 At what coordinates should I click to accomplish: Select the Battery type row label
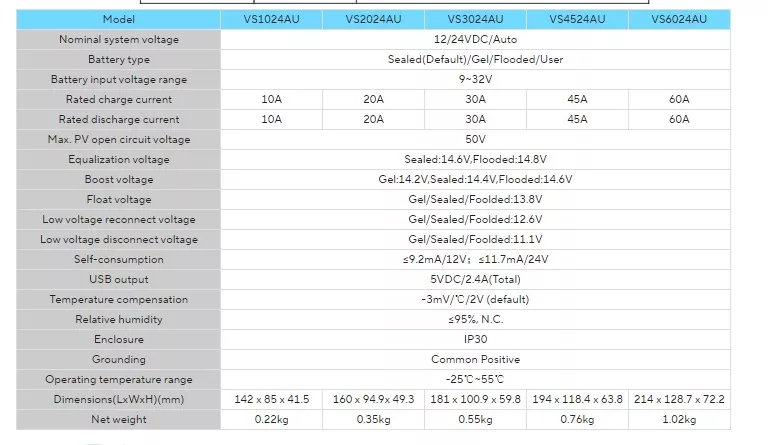tap(119, 59)
